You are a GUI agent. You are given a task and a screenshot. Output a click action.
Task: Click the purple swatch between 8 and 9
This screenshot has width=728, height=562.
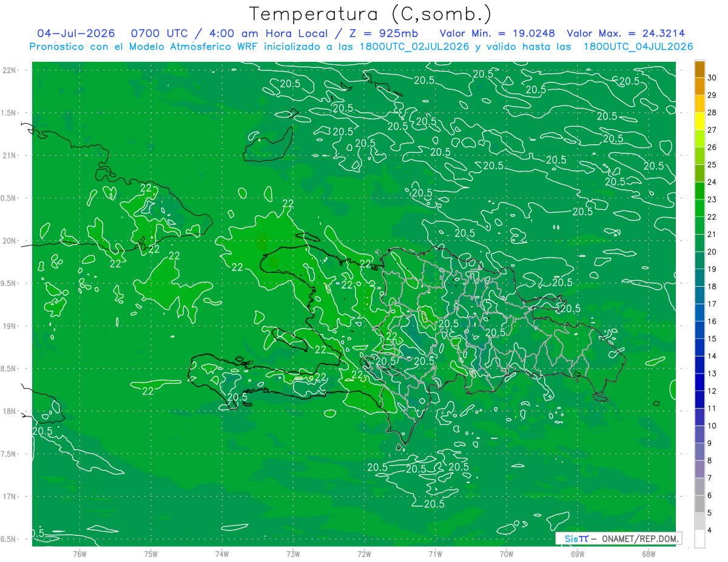point(699,452)
